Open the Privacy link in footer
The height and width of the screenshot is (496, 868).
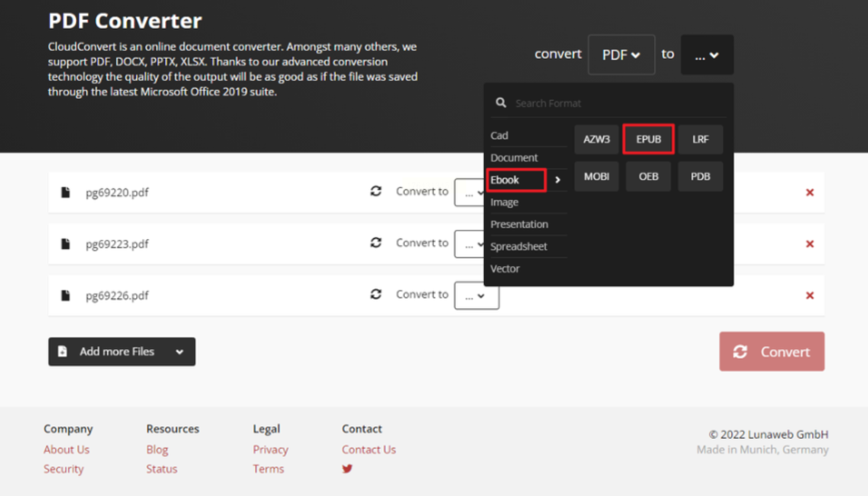pos(270,450)
